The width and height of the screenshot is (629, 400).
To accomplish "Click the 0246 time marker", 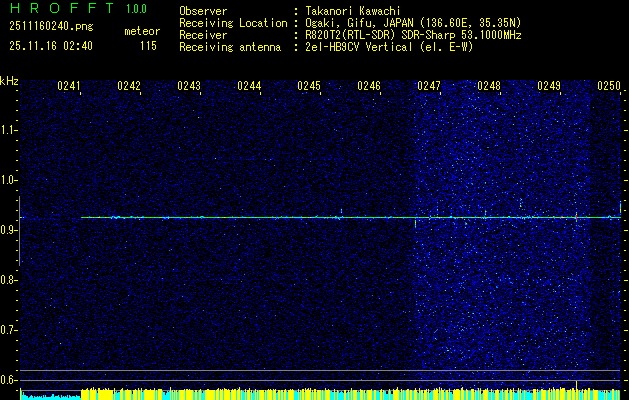I will tap(369, 86).
